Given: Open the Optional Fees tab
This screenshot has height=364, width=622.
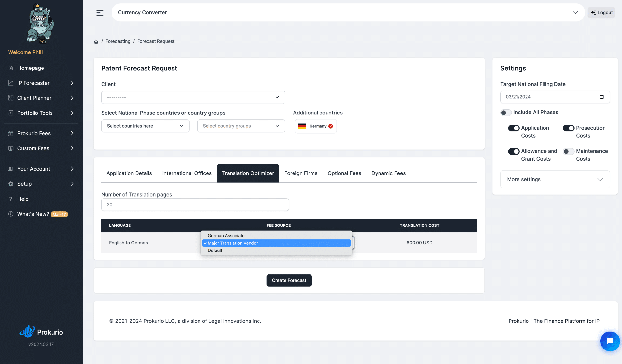Looking at the screenshot, I should click(x=344, y=173).
